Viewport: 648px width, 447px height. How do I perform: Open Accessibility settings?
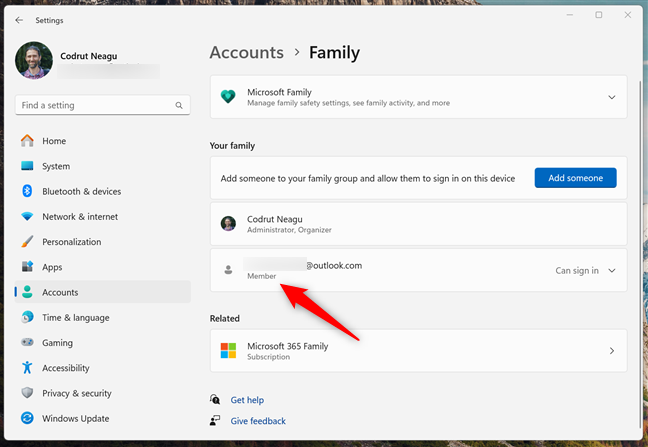[x=102, y=368]
